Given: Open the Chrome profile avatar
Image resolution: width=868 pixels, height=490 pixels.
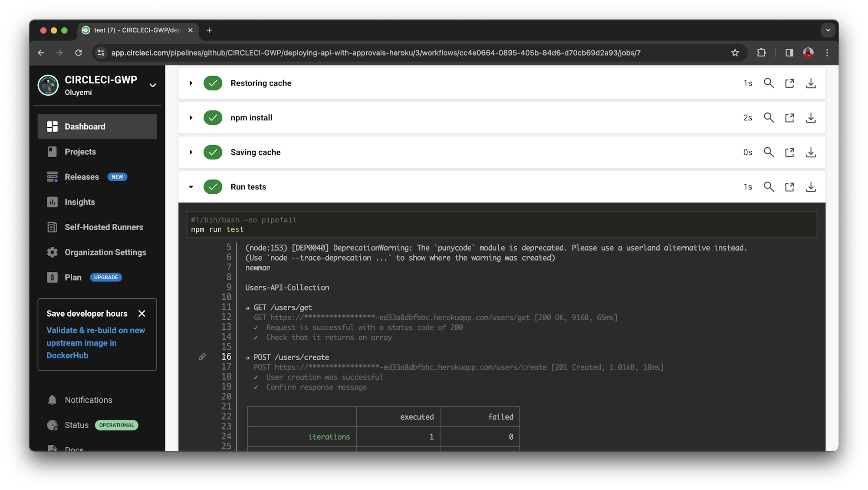Looking at the screenshot, I should [x=808, y=53].
